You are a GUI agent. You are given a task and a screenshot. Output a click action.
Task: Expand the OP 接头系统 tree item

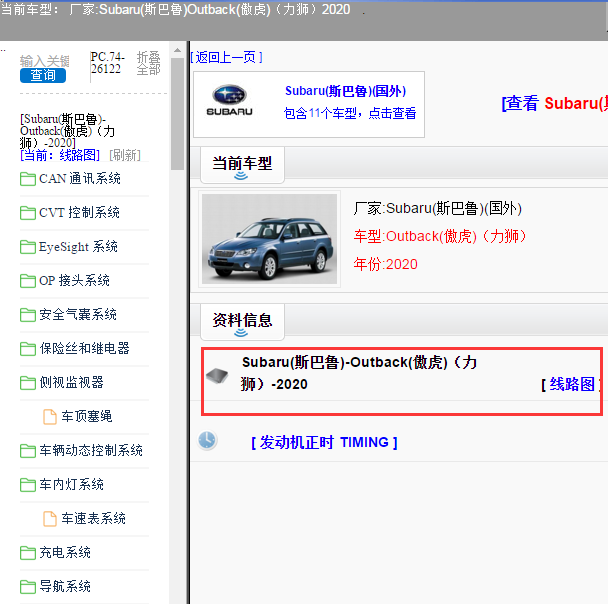click(74, 281)
